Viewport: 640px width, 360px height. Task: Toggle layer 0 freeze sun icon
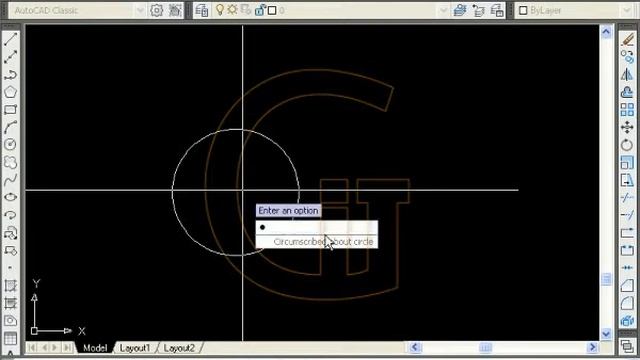tap(232, 10)
